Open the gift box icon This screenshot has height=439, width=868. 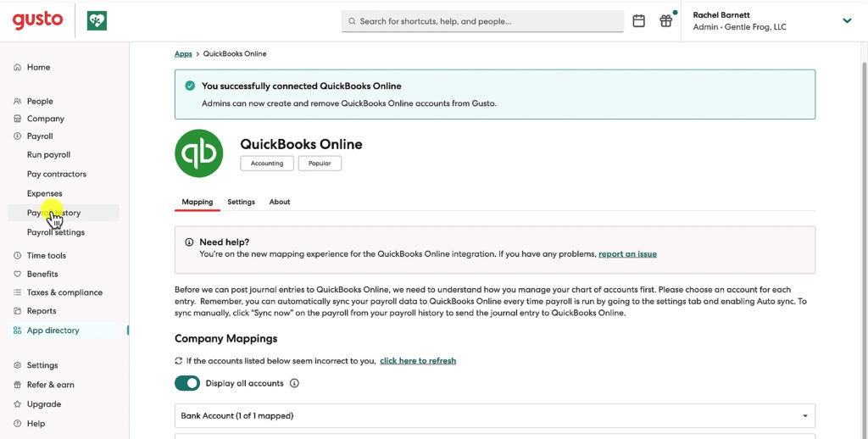point(665,21)
